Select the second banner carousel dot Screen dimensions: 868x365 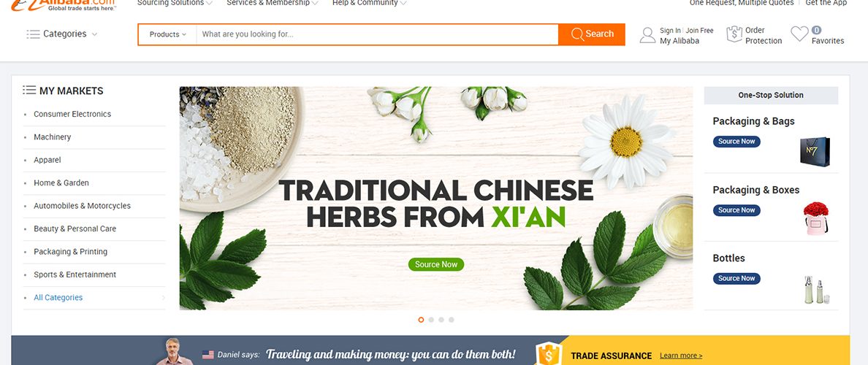(x=431, y=320)
